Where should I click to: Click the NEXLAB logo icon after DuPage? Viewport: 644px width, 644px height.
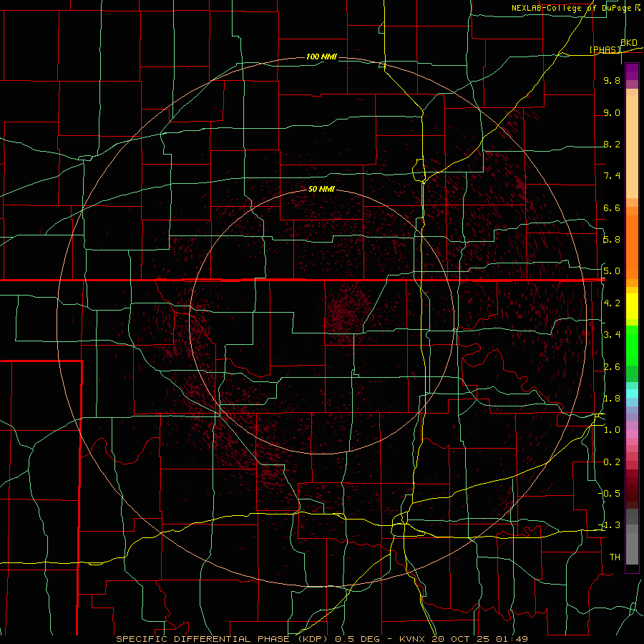coord(638,7)
